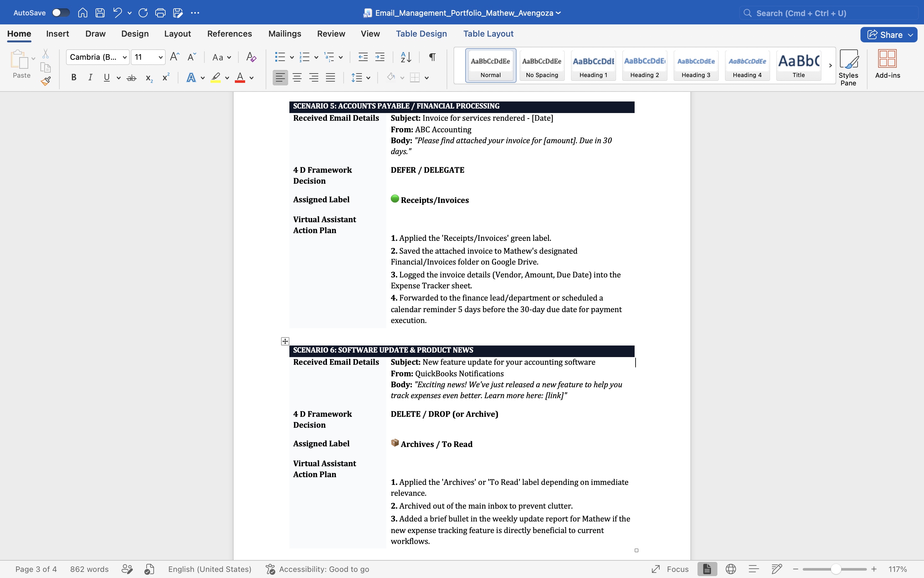The image size is (924, 578).
Task: Center align the text
Action: 297,78
